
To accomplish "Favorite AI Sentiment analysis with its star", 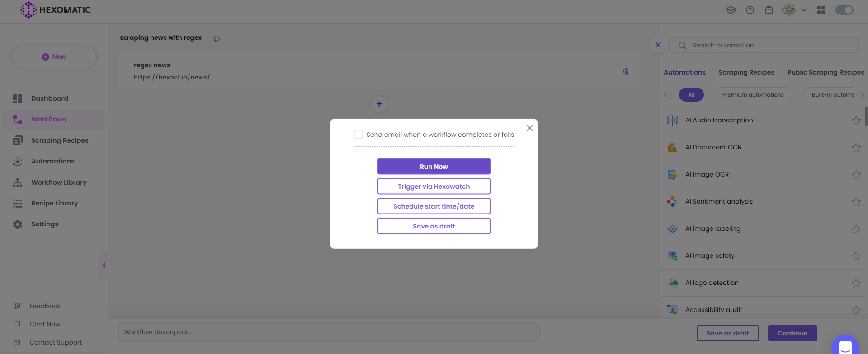I will point(856,202).
